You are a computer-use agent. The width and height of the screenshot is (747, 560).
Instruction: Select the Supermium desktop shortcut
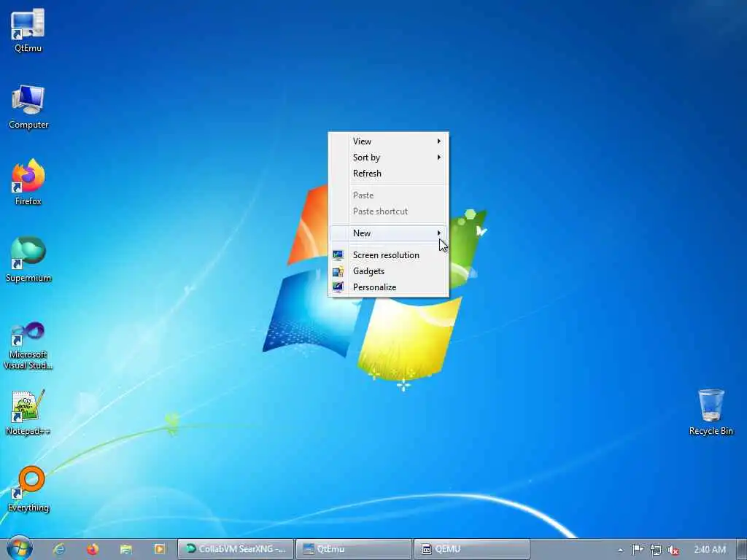tap(28, 260)
